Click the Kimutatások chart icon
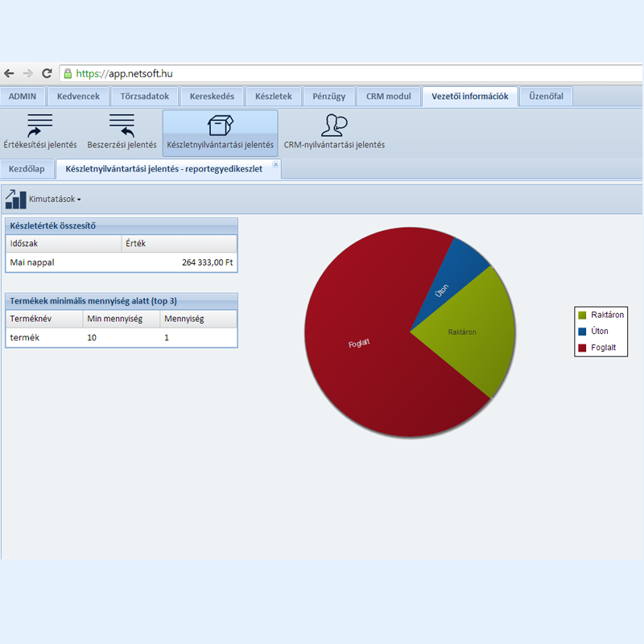Viewport: 644px width, 644px height. [x=15, y=199]
